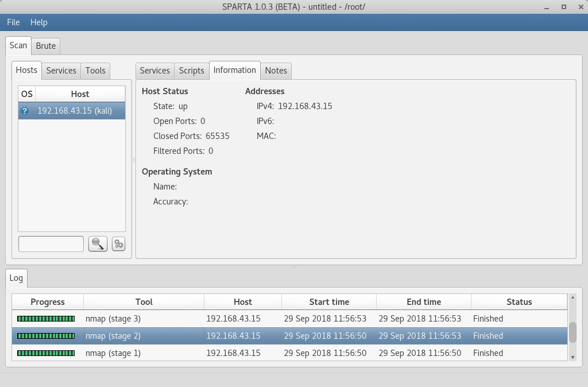Open the Scripts tab
This screenshot has width=588, height=387.
coord(192,71)
